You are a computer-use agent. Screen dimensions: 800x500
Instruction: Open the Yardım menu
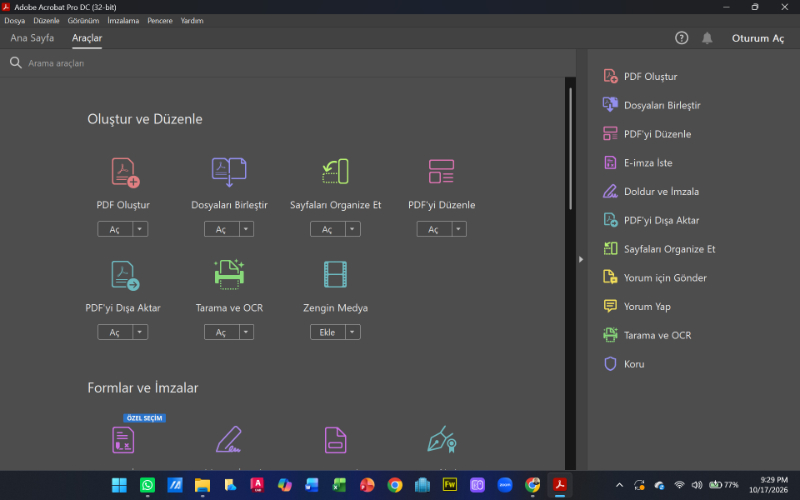[192, 21]
